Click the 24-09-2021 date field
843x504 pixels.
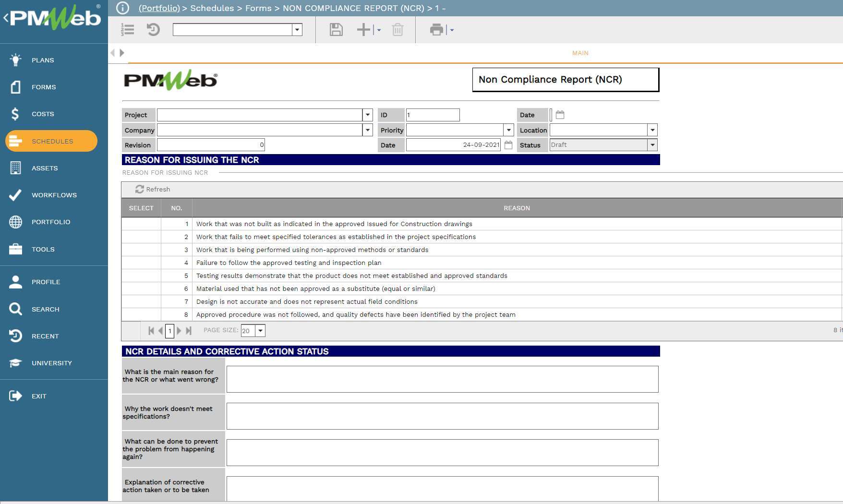(453, 145)
